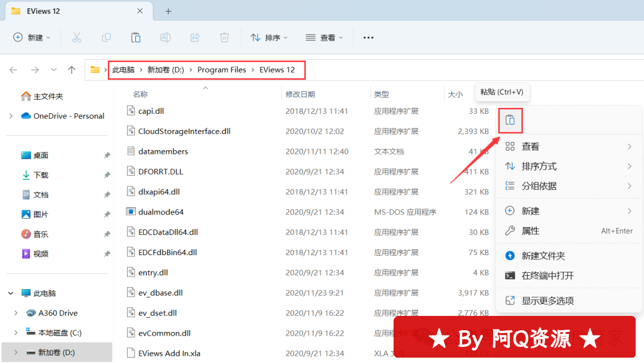Expand the OneDrive - Personal tree node
The height and width of the screenshot is (363, 644).
tap(11, 116)
